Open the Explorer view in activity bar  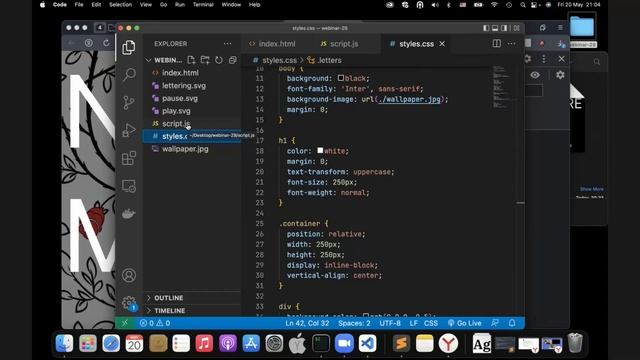click(x=129, y=47)
